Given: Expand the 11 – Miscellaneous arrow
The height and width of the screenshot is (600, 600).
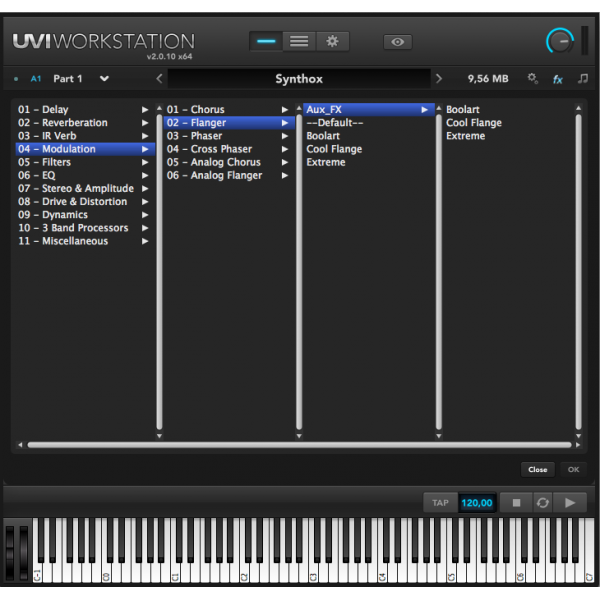Looking at the screenshot, I should [145, 241].
